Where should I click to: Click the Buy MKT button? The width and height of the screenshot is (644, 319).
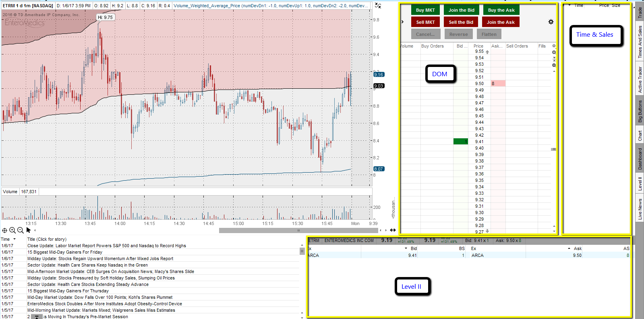click(x=425, y=10)
